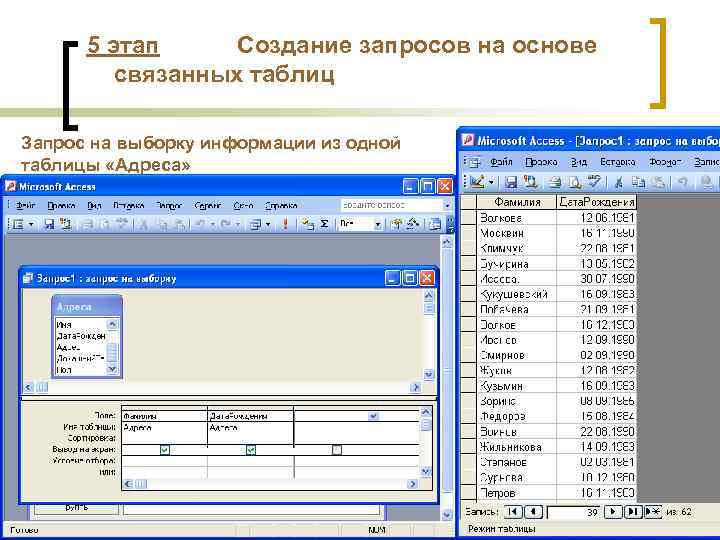Click the control-menu icon left of Файл in datasheet window
The image size is (720, 540).
[473, 162]
